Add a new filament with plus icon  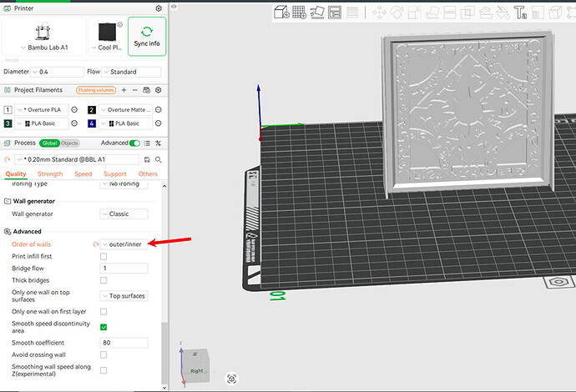pyautogui.click(x=124, y=90)
